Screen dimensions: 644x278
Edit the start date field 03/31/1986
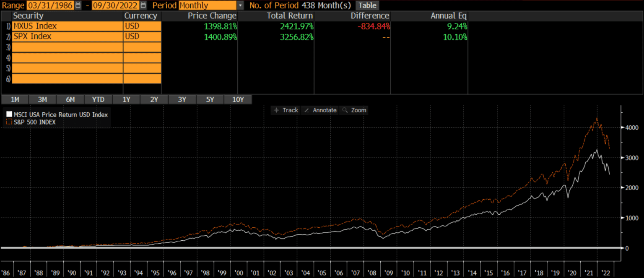pyautogui.click(x=50, y=5)
